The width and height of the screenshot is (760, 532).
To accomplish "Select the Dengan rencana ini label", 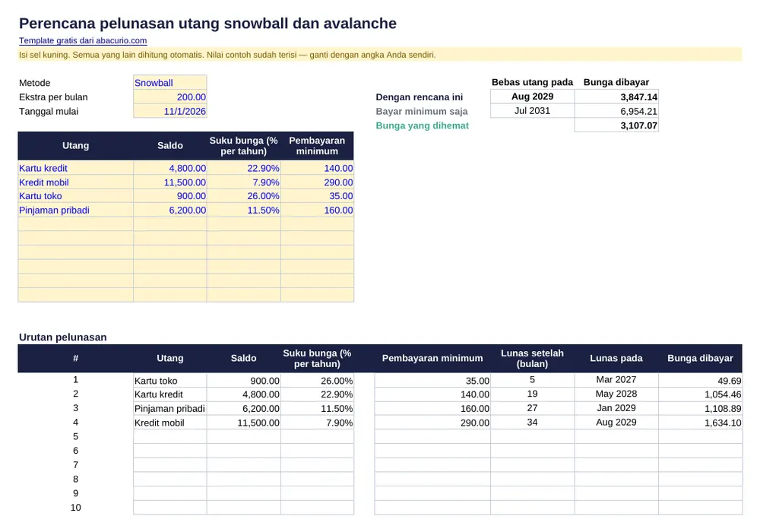I will (x=420, y=97).
